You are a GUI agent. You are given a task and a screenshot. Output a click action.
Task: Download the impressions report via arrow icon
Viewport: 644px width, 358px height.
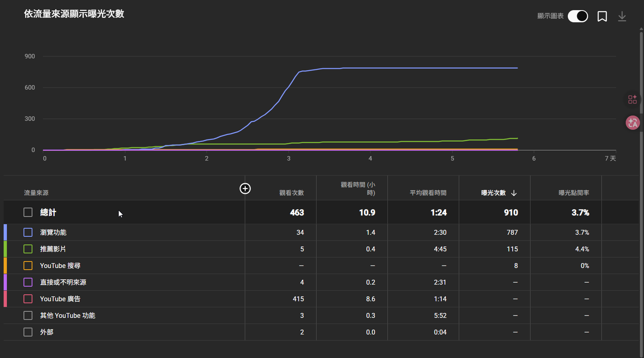point(622,16)
